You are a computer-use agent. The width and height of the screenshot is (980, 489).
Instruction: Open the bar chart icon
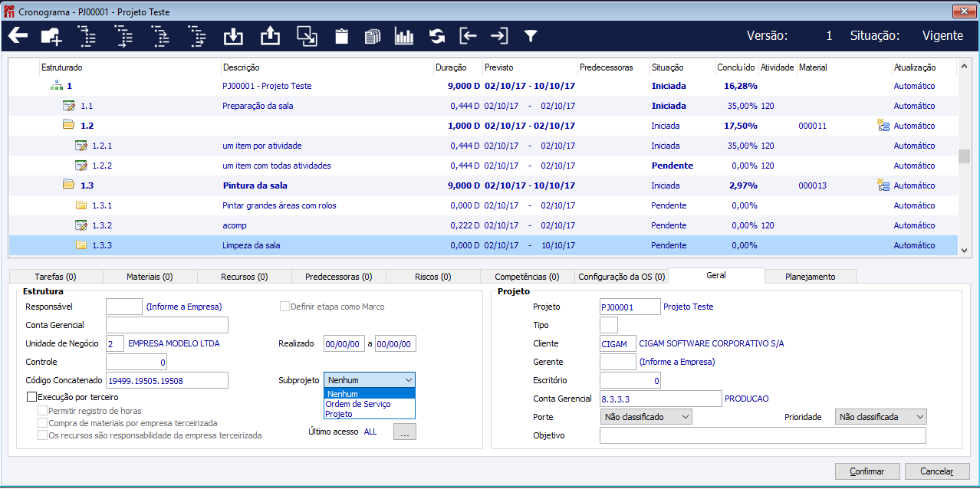tap(403, 36)
